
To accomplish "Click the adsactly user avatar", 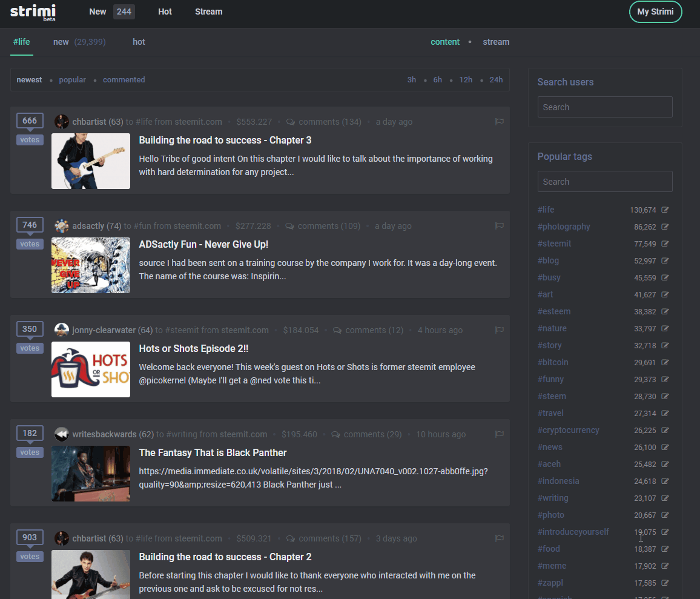I will tap(62, 226).
